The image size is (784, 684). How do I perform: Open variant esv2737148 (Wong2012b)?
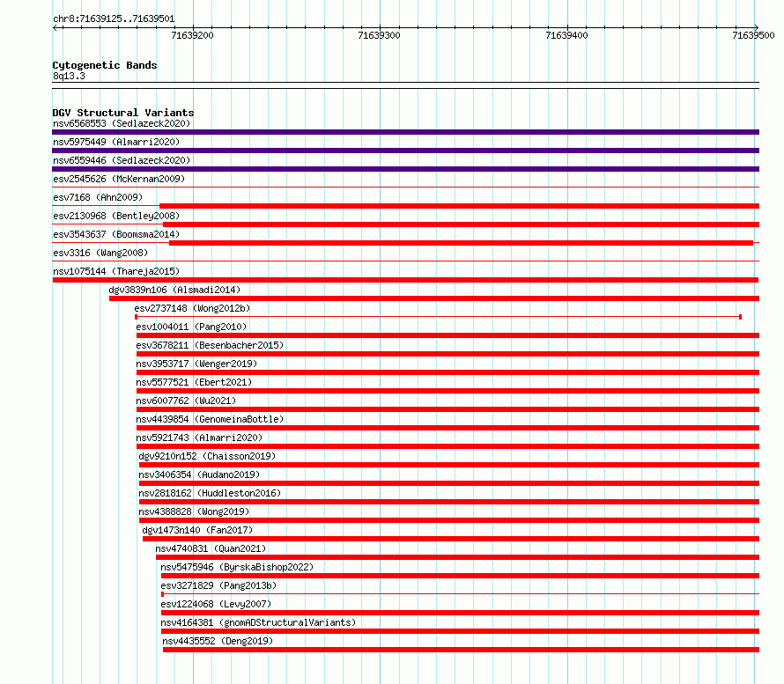click(193, 308)
